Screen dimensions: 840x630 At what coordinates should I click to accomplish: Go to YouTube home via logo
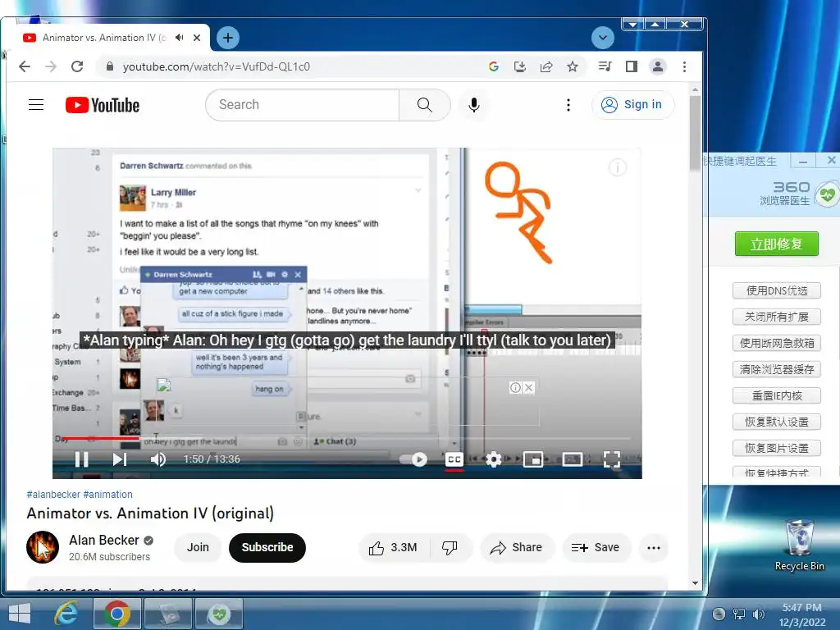[x=103, y=105]
